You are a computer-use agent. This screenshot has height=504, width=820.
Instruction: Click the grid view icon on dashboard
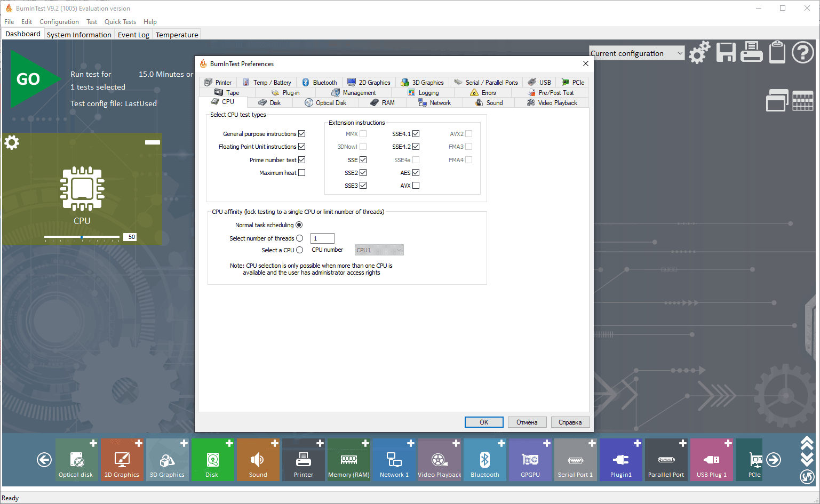coord(802,100)
